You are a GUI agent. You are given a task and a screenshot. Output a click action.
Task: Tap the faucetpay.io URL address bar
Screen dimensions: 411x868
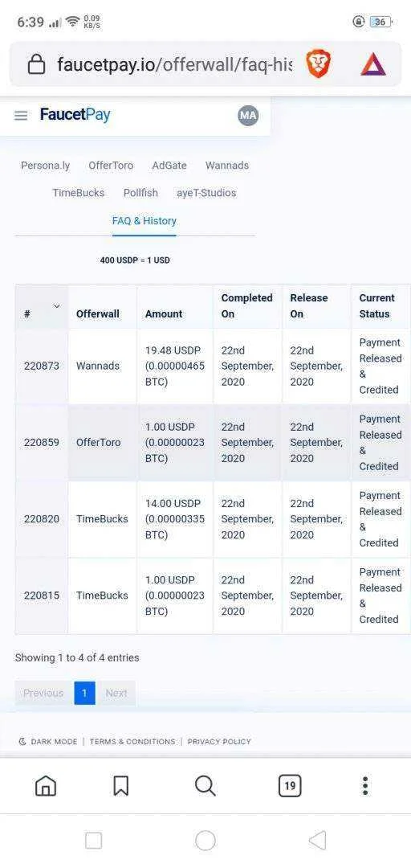pyautogui.click(x=175, y=65)
